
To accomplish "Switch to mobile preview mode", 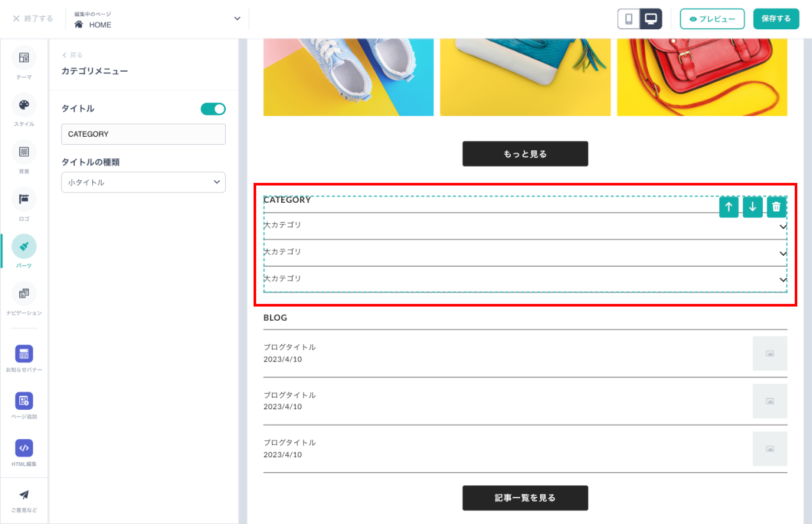I will [x=629, y=19].
